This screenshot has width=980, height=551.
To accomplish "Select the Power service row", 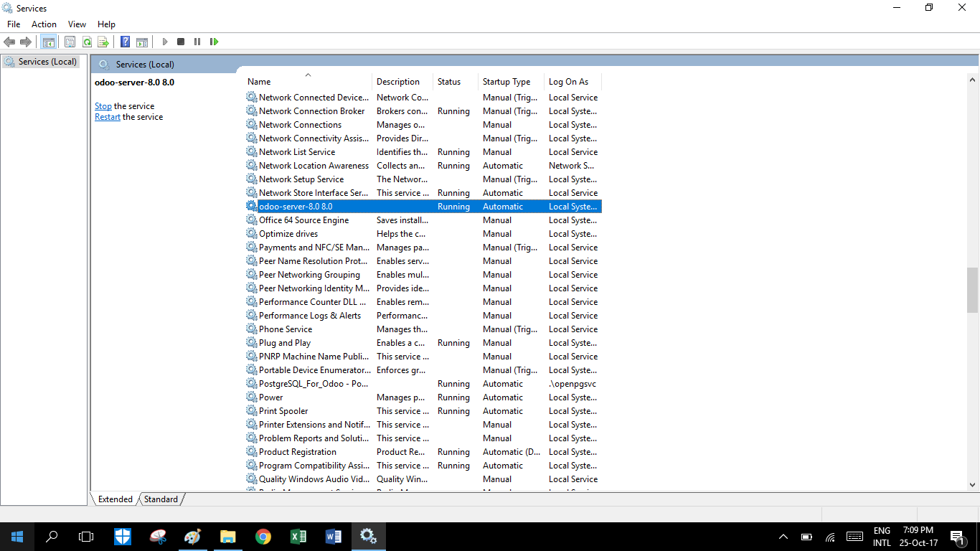I will (x=423, y=397).
